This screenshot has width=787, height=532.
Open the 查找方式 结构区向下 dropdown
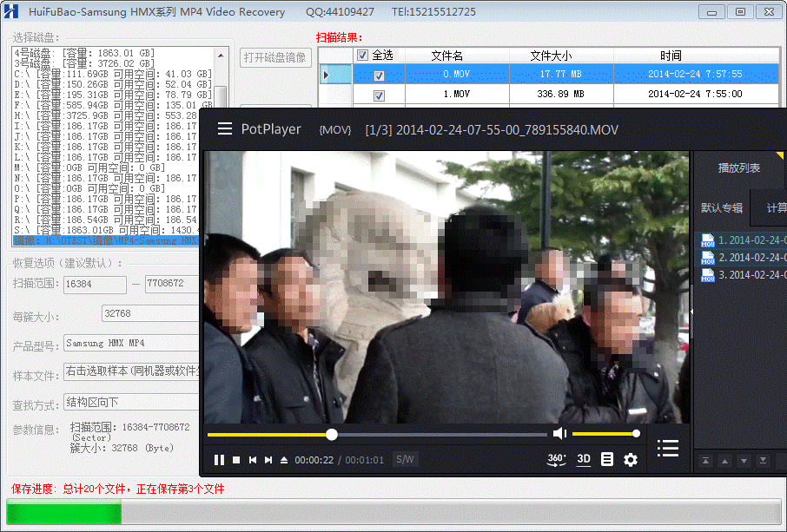click(x=131, y=402)
